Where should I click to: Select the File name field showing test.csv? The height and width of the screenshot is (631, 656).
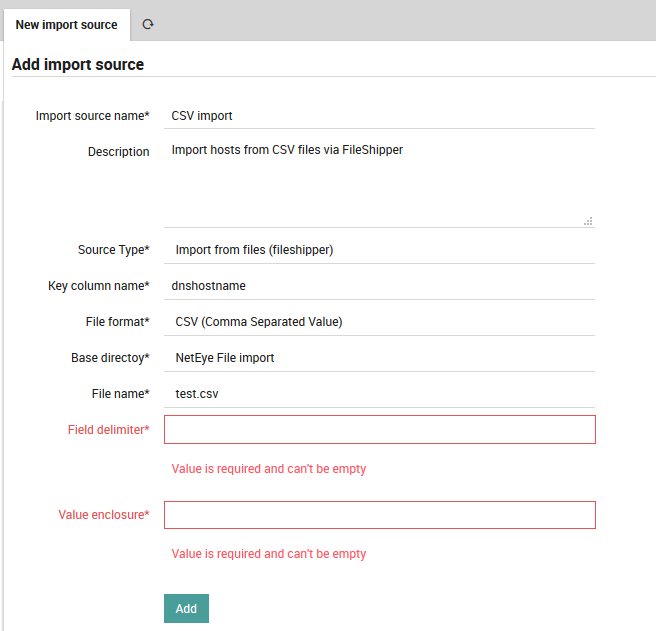coord(380,394)
